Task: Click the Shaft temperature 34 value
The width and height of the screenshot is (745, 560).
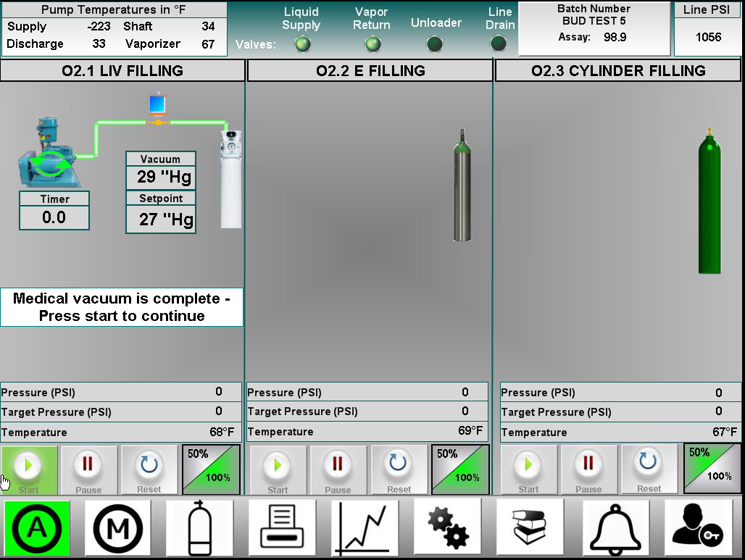Action: click(208, 26)
